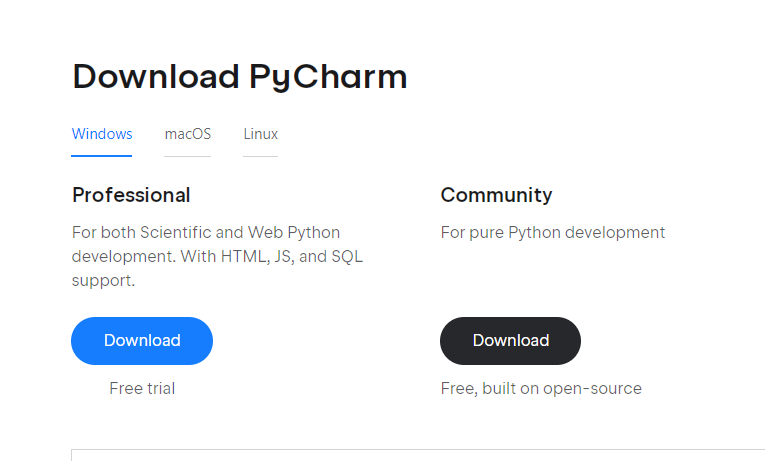Click the Community edition heading

tap(496, 195)
